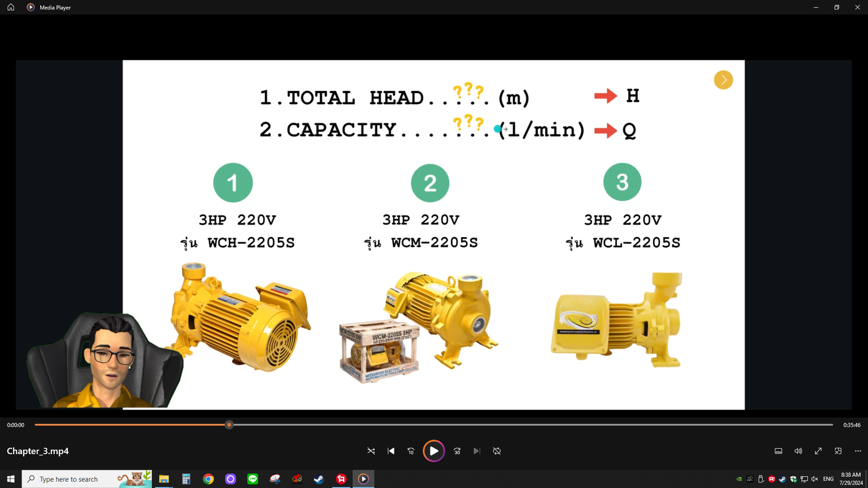Image resolution: width=868 pixels, height=488 pixels.
Task: Enter full screen mode
Action: tap(818, 451)
